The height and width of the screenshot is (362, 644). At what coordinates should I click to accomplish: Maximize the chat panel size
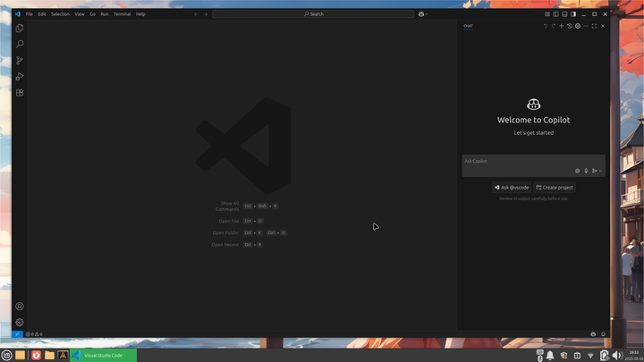(594, 26)
